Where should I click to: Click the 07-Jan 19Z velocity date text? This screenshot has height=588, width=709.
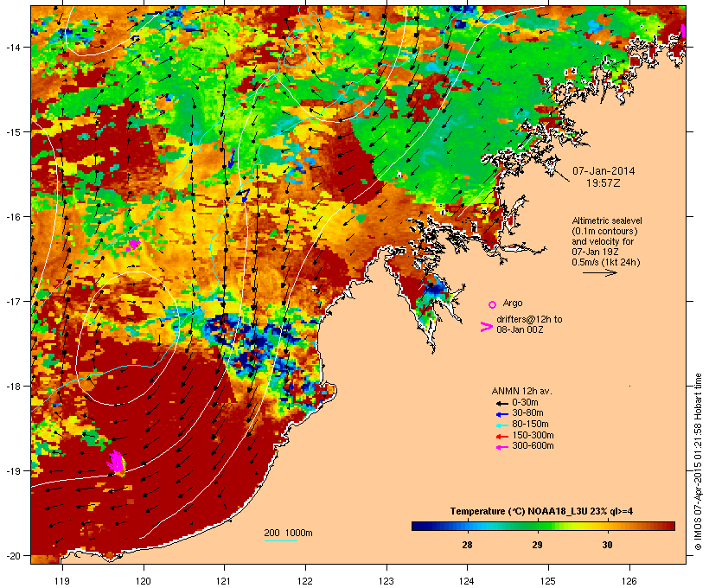595,252
